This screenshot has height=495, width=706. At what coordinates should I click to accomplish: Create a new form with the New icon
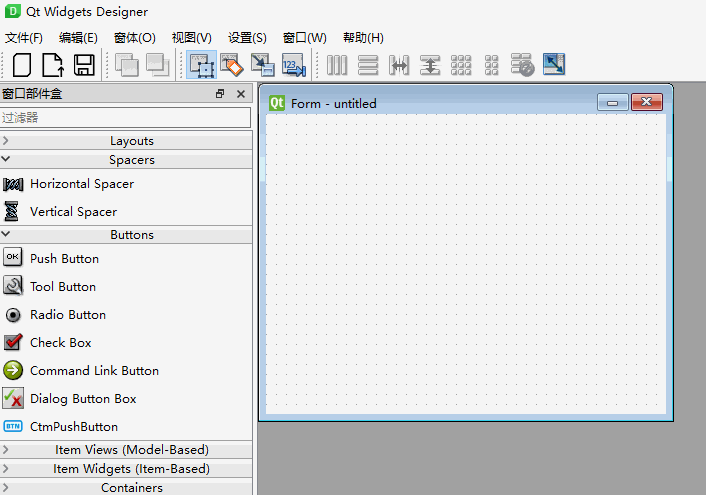click(22, 65)
